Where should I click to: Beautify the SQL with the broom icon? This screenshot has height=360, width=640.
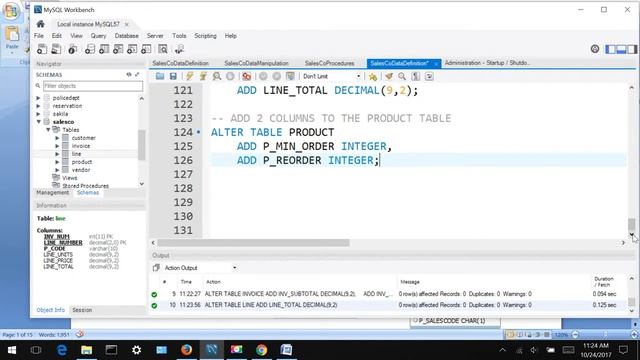[x=389, y=76]
